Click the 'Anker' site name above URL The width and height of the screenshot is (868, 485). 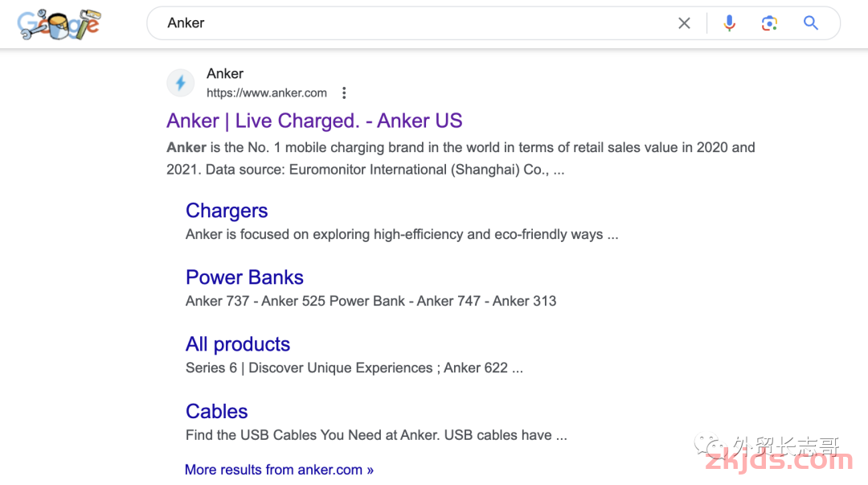pyautogui.click(x=225, y=73)
